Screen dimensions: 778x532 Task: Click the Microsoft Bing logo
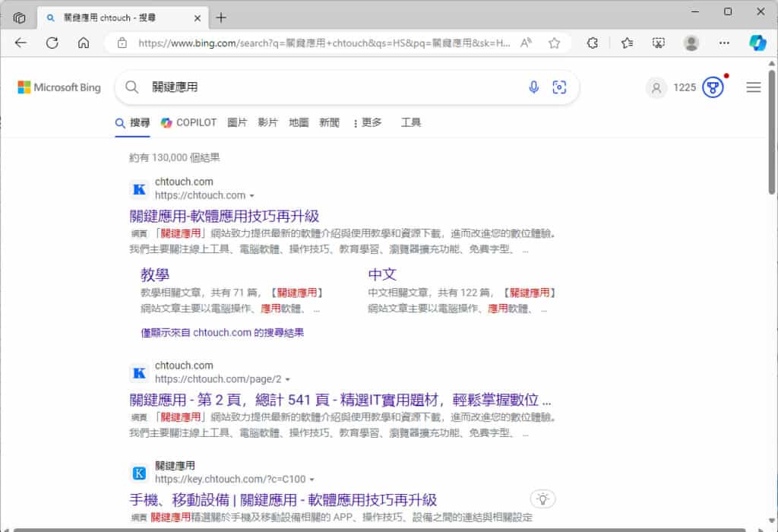click(x=59, y=87)
